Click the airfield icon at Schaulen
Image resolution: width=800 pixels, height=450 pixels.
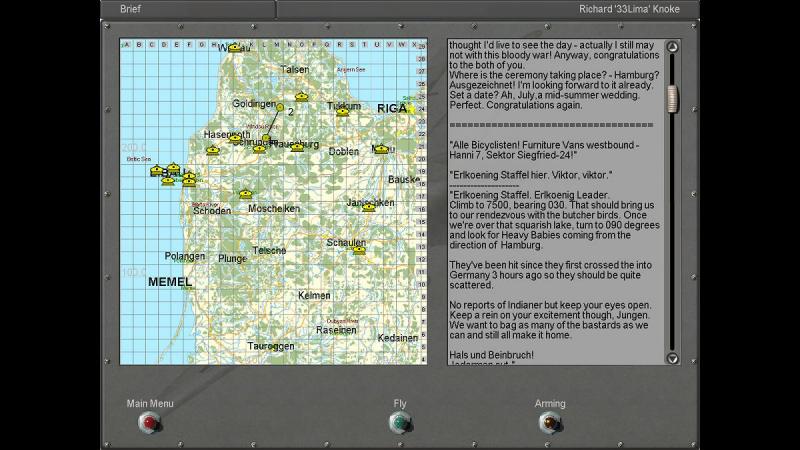point(359,250)
